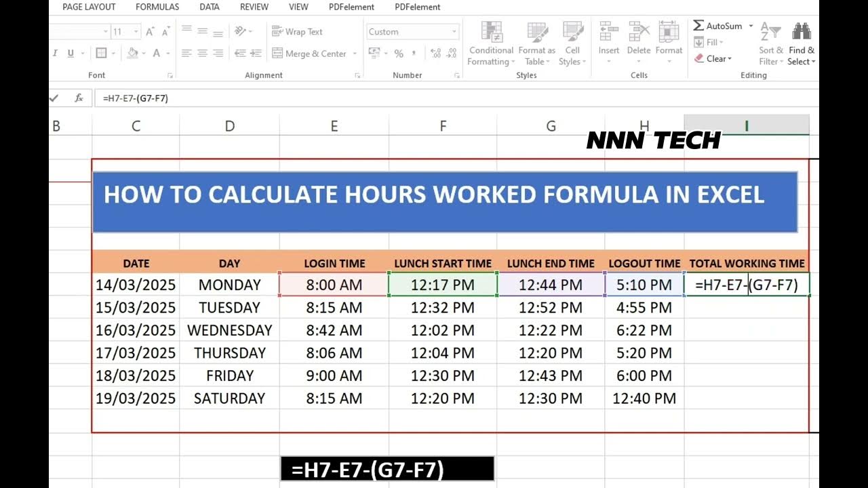Viewport: 868px width, 488px height.
Task: Open the text orientation tool
Action: (x=241, y=31)
